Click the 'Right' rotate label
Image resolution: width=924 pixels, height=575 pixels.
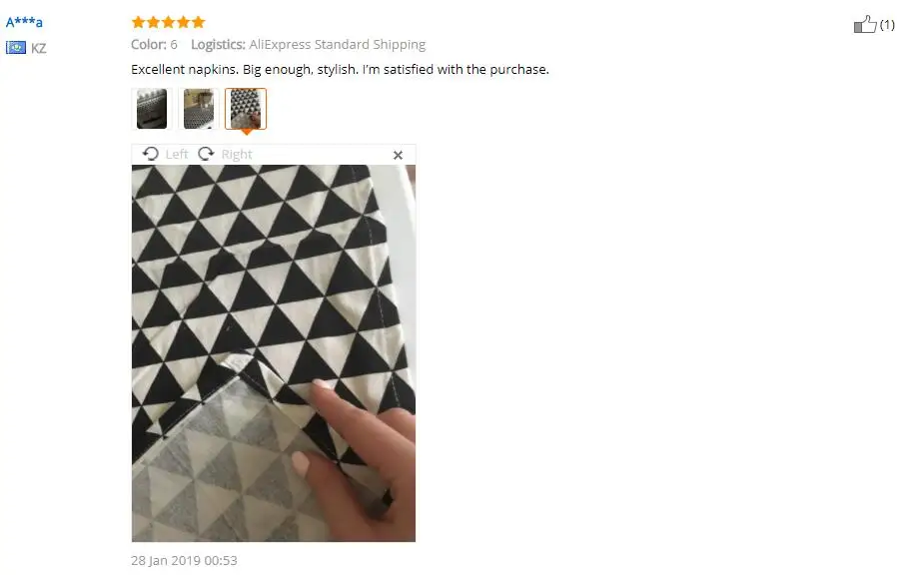(237, 155)
